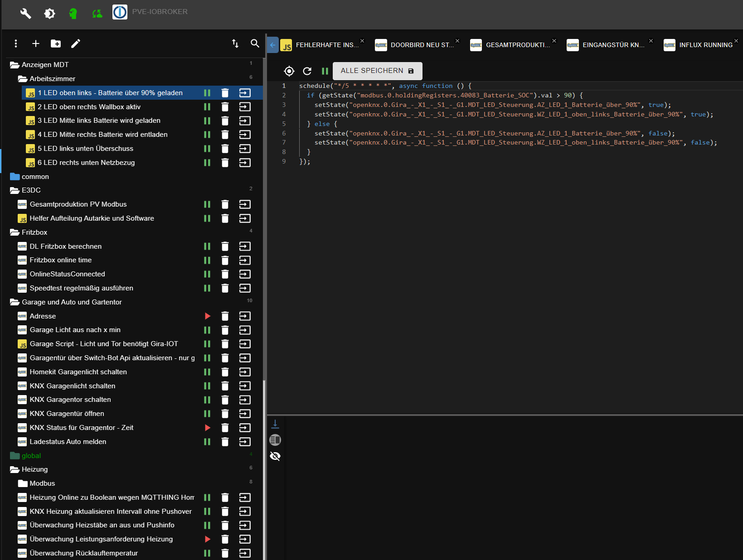
Task: Click PVE-IOBROKER host name
Action: pos(160,12)
